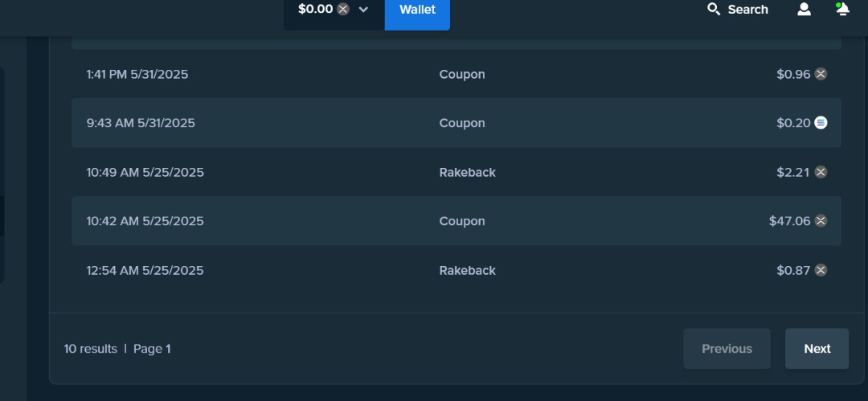Select the 1:41 PM 5/31/2025 Coupon row
The image size is (868, 401).
click(x=457, y=74)
